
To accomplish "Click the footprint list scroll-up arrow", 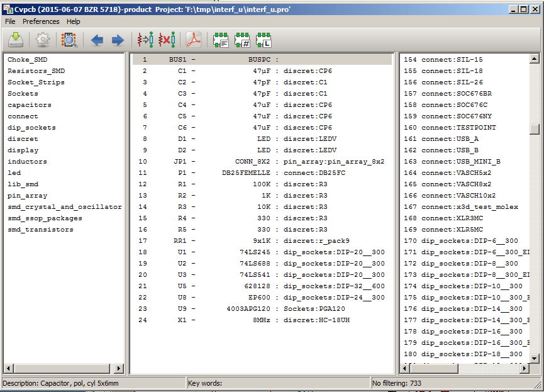I will tap(535, 59).
